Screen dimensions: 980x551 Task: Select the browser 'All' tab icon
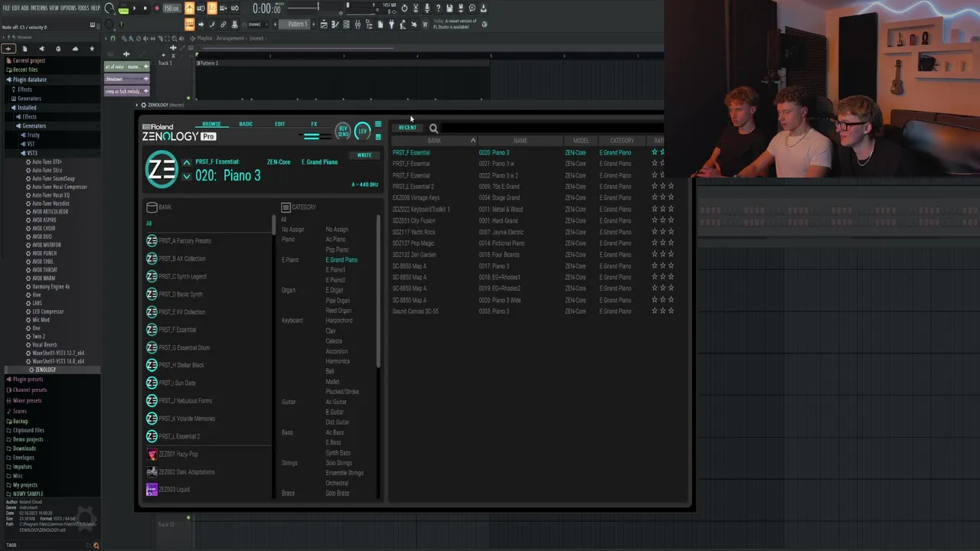[x=8, y=48]
